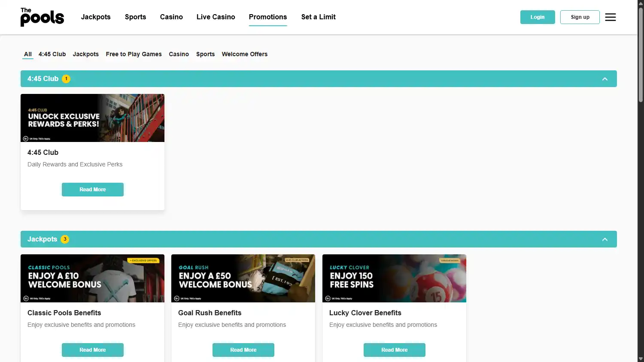
Task: Click the Jackpots count badge
Action: click(x=65, y=239)
